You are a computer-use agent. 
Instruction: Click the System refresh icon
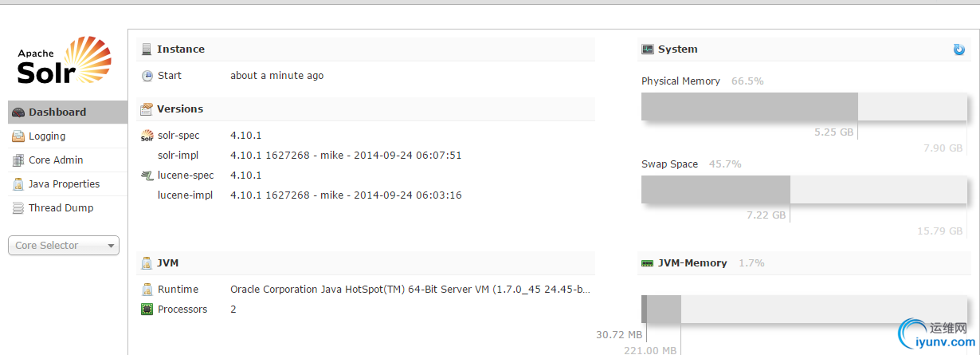pyautogui.click(x=959, y=49)
